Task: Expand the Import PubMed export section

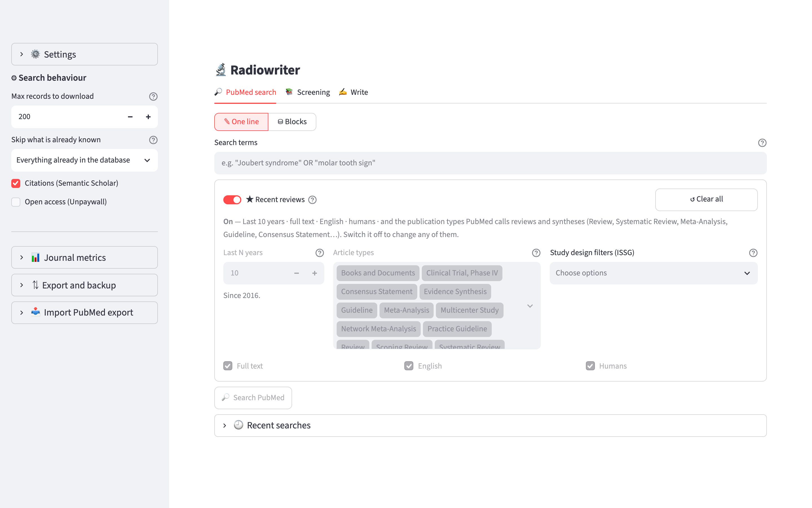Action: [85, 312]
